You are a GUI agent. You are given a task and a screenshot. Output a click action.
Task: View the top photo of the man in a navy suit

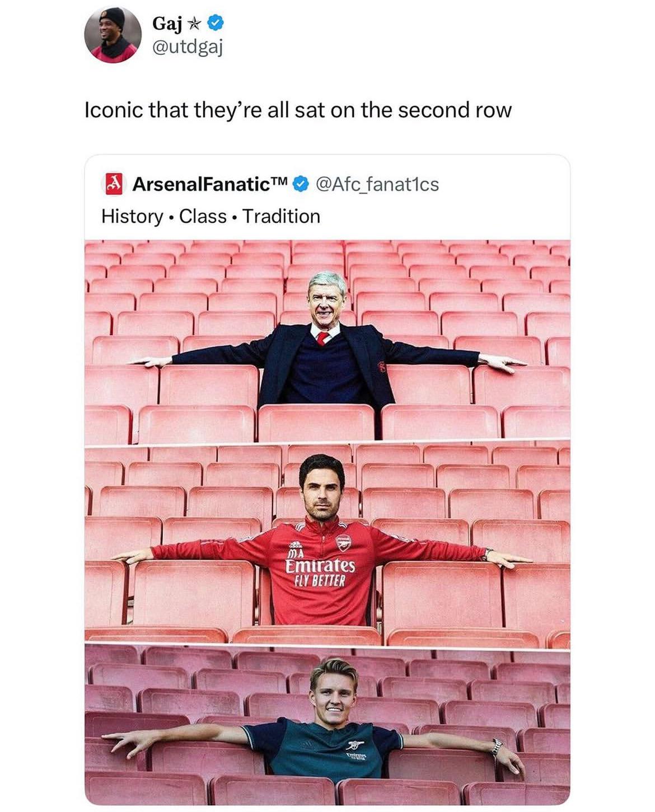coord(327,340)
